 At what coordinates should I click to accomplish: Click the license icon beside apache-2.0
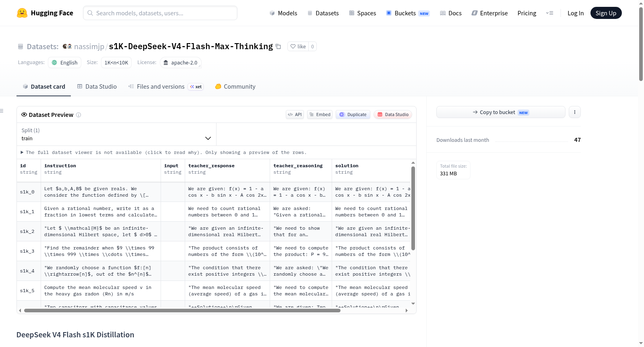click(166, 62)
